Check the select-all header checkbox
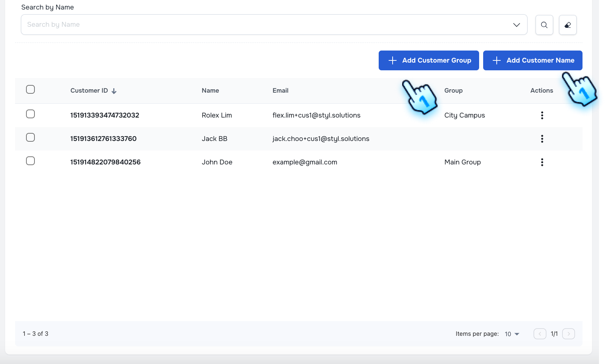This screenshot has width=610, height=364. [30, 89]
